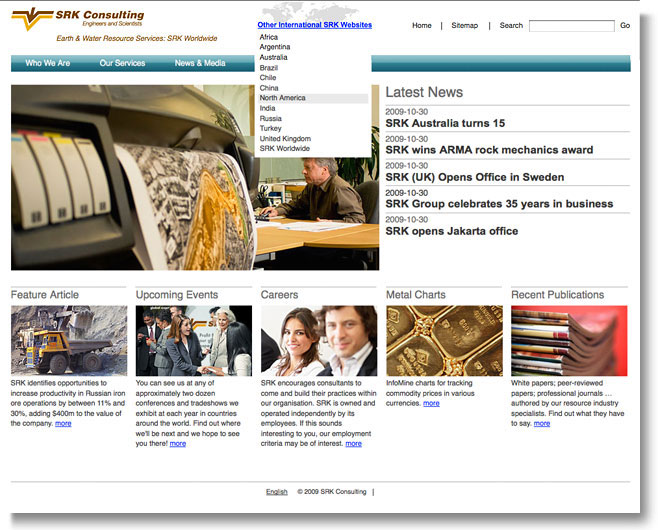Screen dimensions: 658x530
Task: Follow the Recent Publications more link
Action: (x=542, y=423)
